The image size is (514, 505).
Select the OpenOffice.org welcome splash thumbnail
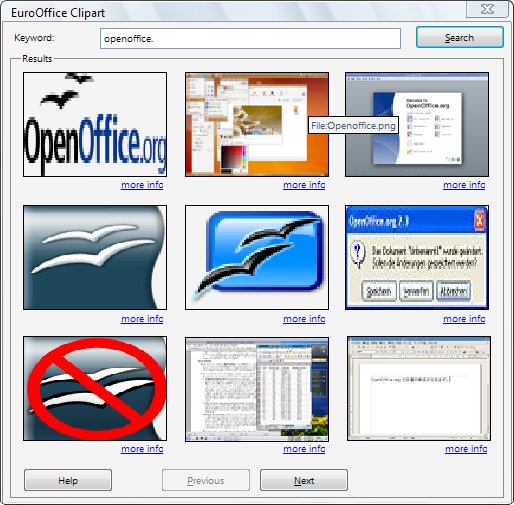(417, 124)
